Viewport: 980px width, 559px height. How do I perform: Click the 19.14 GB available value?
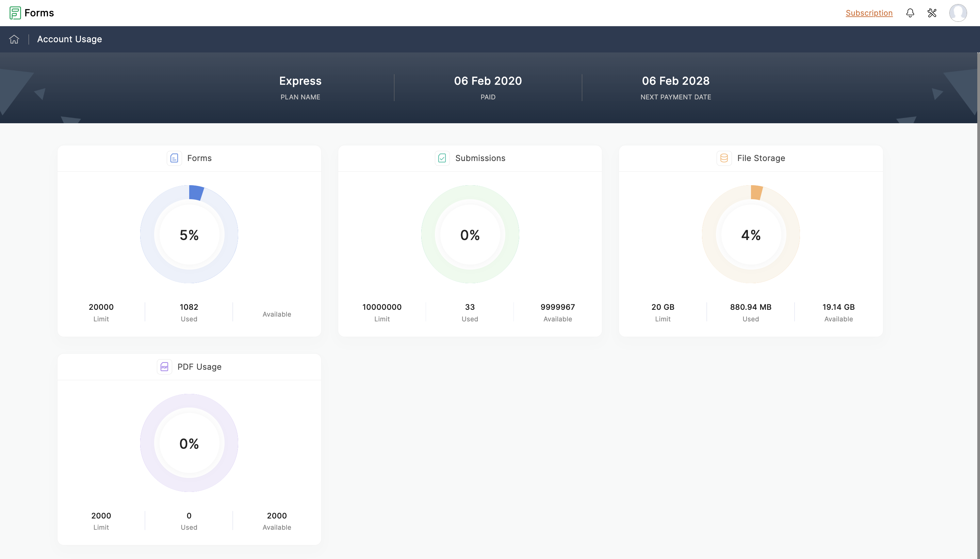pos(839,307)
